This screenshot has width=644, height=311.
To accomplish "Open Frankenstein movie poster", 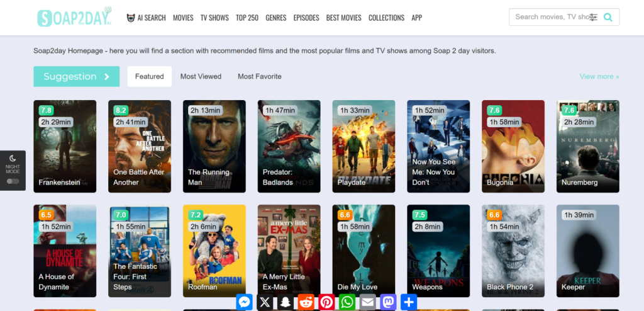I will point(65,147).
